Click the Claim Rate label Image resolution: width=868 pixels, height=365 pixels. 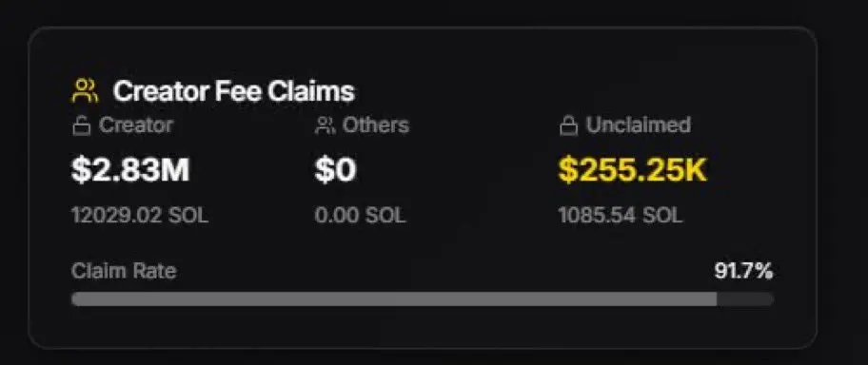124,271
